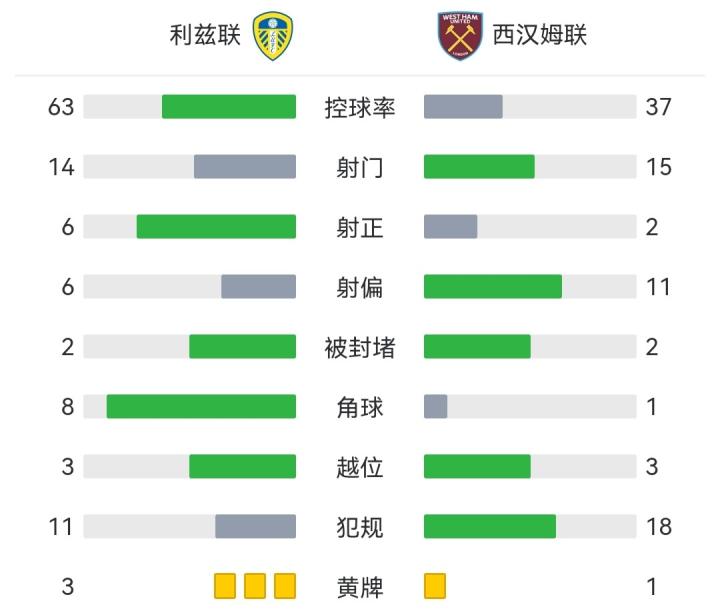Click the rightmost Leeds yellow card icon
The height and width of the screenshot is (611, 720).
click(285, 586)
